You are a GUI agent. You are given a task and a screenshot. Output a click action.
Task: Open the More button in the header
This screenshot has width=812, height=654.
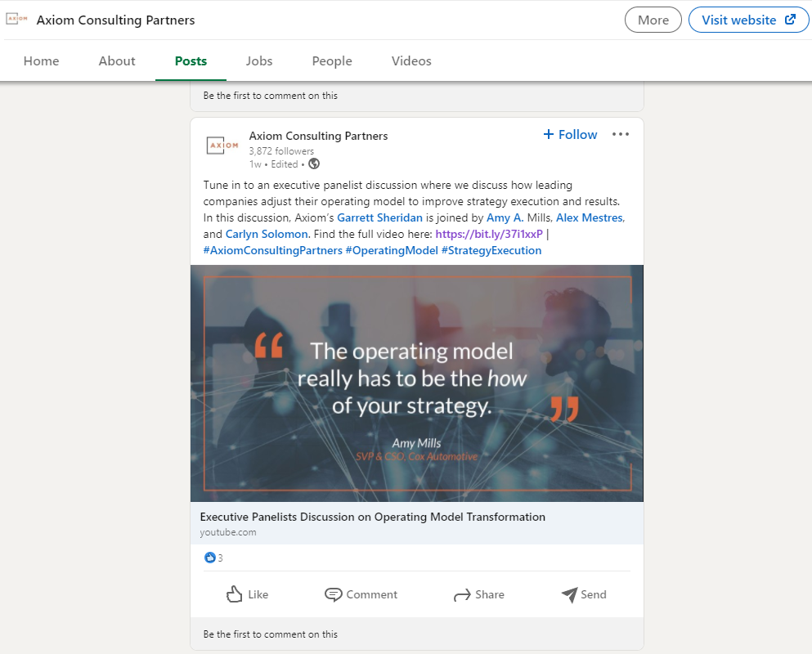[653, 20]
